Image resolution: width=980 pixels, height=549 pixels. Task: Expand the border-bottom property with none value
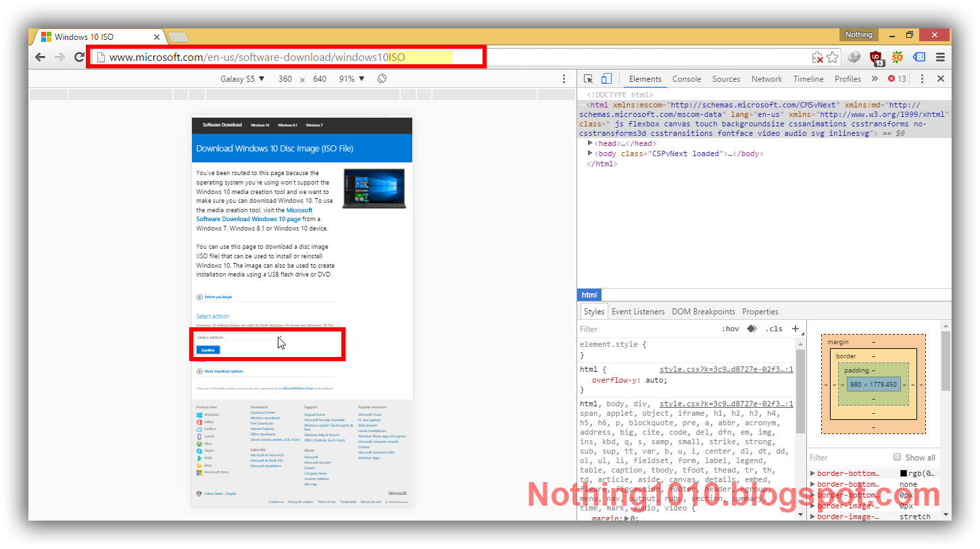(x=813, y=484)
